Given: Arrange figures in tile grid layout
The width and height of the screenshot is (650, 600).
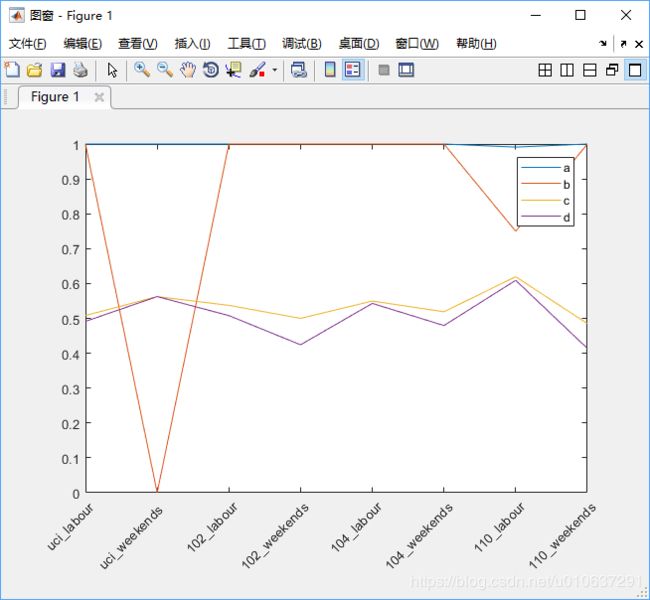Looking at the screenshot, I should (545, 70).
